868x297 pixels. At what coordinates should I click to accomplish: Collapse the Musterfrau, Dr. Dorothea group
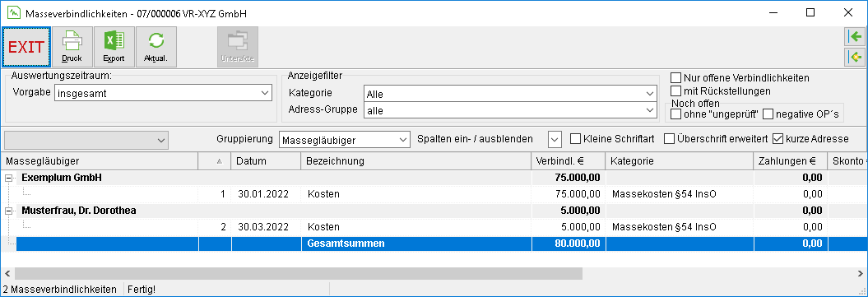8,211
